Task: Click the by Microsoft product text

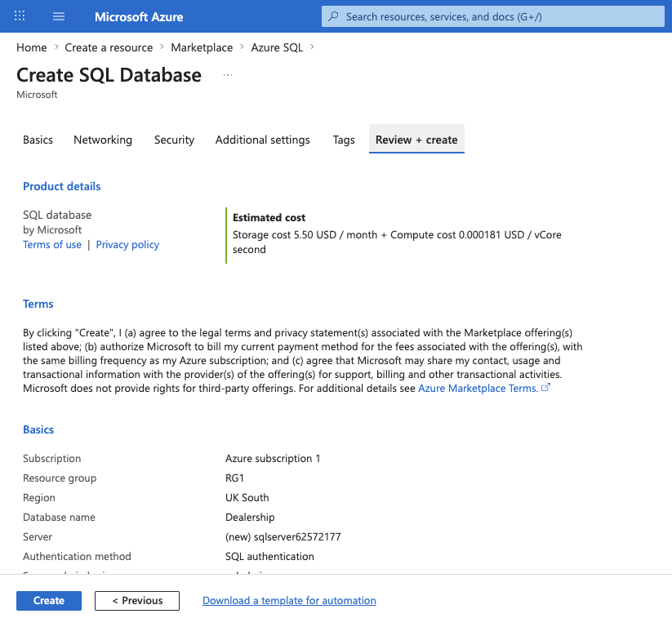Action: (52, 230)
